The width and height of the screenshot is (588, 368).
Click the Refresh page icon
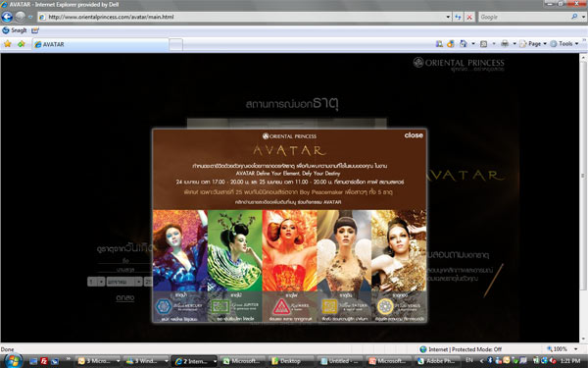click(x=458, y=17)
